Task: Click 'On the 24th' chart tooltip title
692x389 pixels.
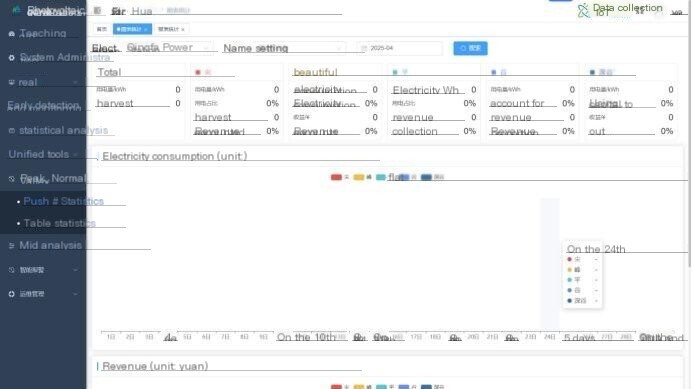Action: (596, 249)
